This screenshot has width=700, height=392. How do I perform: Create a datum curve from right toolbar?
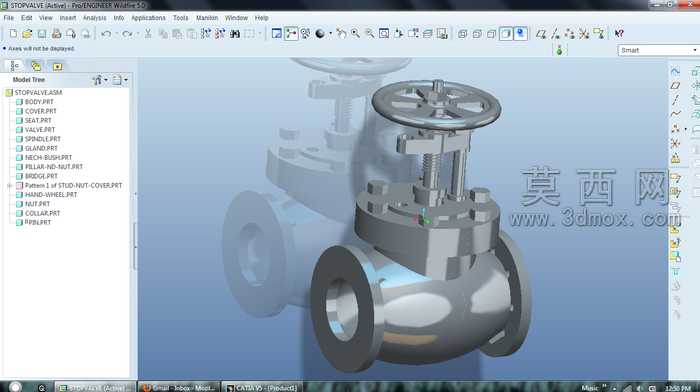[x=675, y=114]
